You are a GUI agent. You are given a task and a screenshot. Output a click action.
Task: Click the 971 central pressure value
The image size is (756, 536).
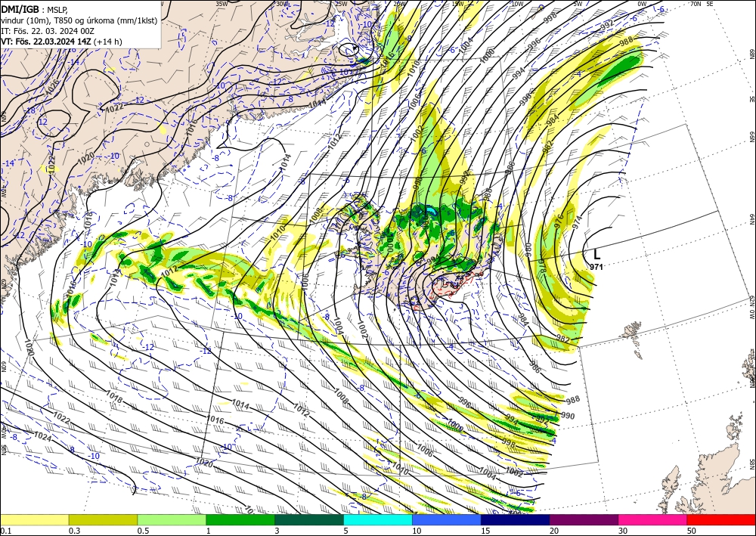coord(596,267)
